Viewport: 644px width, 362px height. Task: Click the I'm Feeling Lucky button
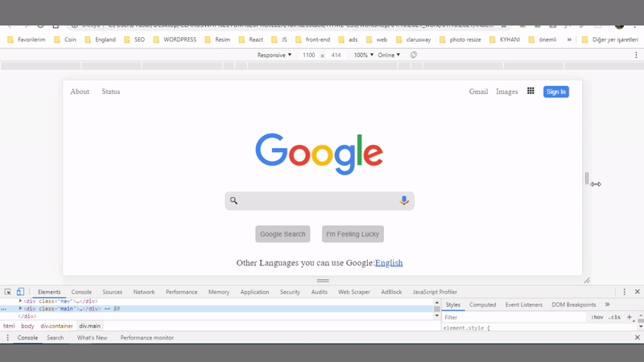pyautogui.click(x=353, y=234)
